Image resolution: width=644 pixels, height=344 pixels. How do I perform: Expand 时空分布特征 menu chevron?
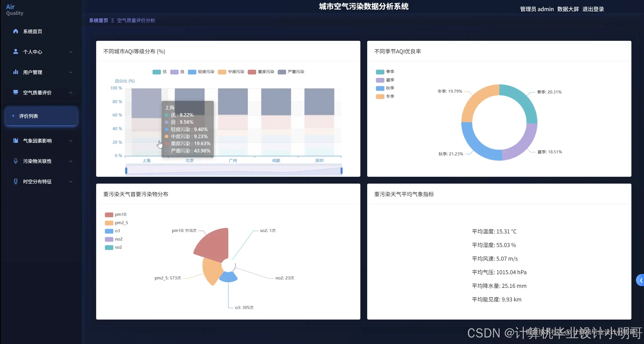click(71, 182)
